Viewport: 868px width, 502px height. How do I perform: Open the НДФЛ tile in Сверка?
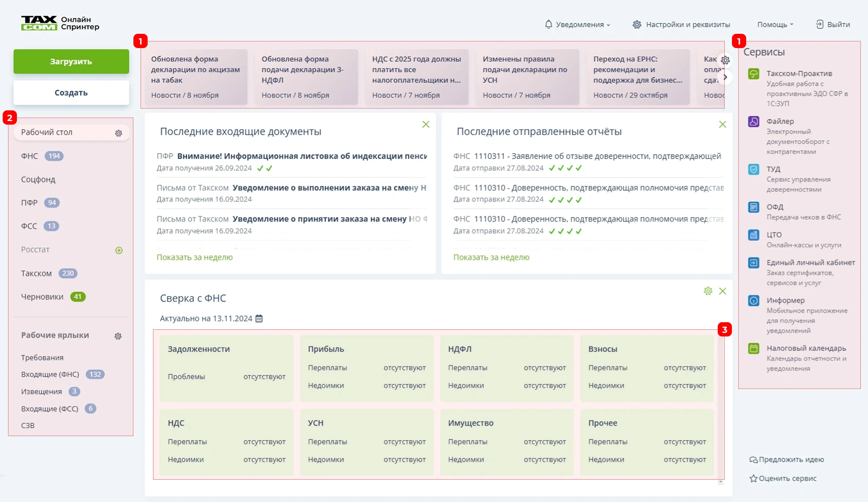(x=507, y=368)
